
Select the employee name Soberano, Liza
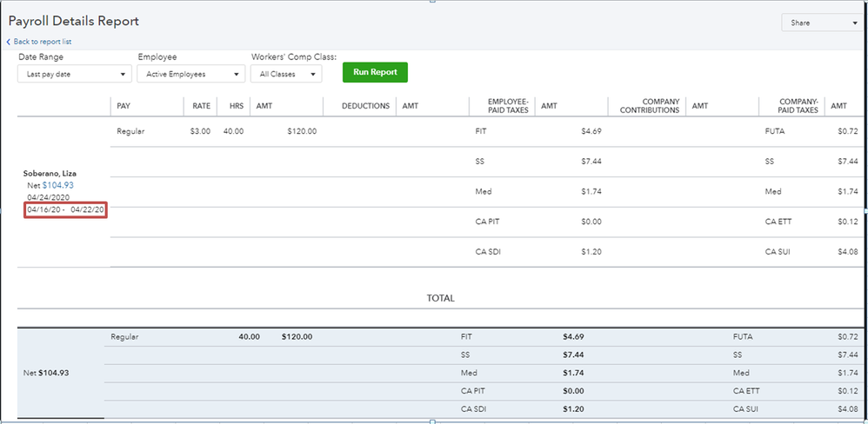(x=50, y=173)
